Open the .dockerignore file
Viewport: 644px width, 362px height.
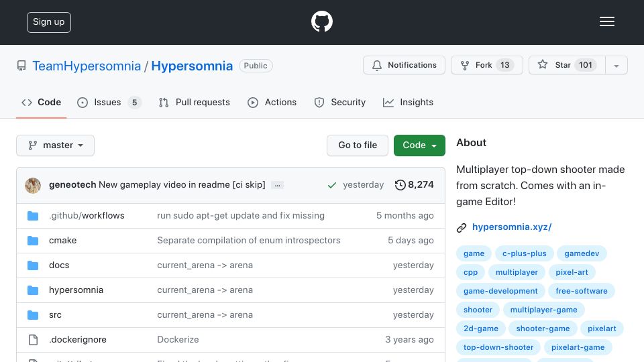[78, 339]
